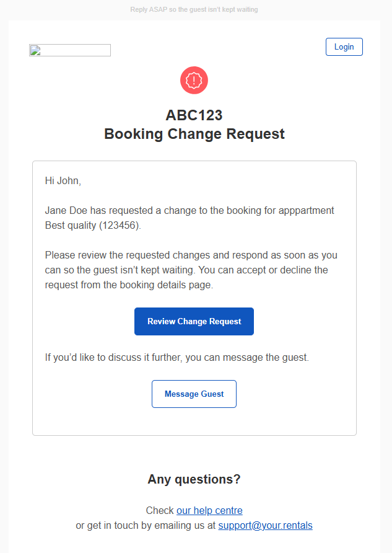This screenshot has width=392, height=553.
Task: Click the word "Check" before help centre link
Action: [160, 511]
